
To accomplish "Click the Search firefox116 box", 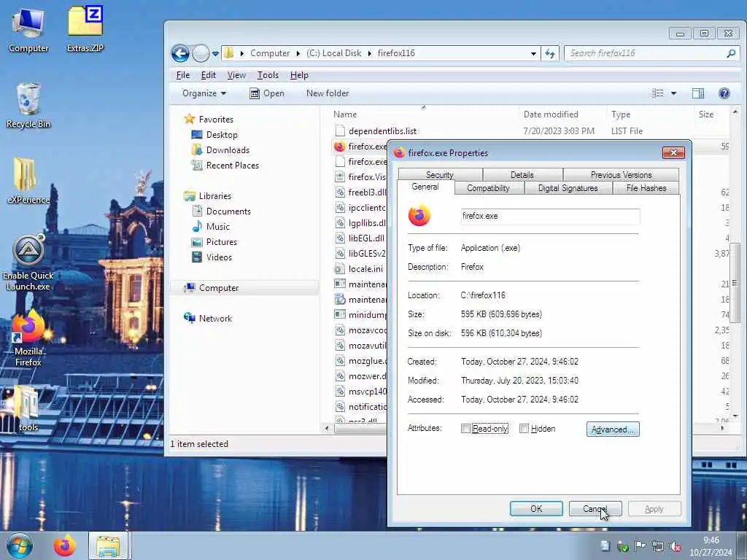I will pos(646,53).
